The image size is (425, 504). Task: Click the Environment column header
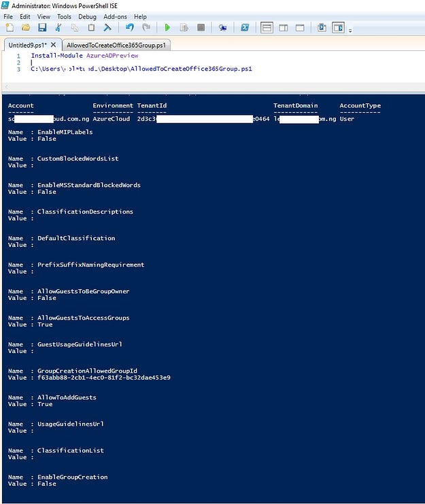click(113, 105)
